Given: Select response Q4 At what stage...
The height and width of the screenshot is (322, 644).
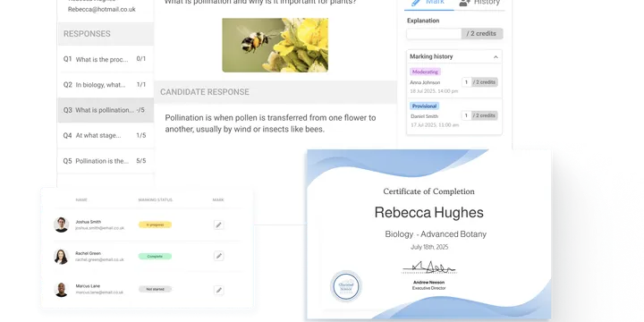Looking at the screenshot, I should point(106,135).
